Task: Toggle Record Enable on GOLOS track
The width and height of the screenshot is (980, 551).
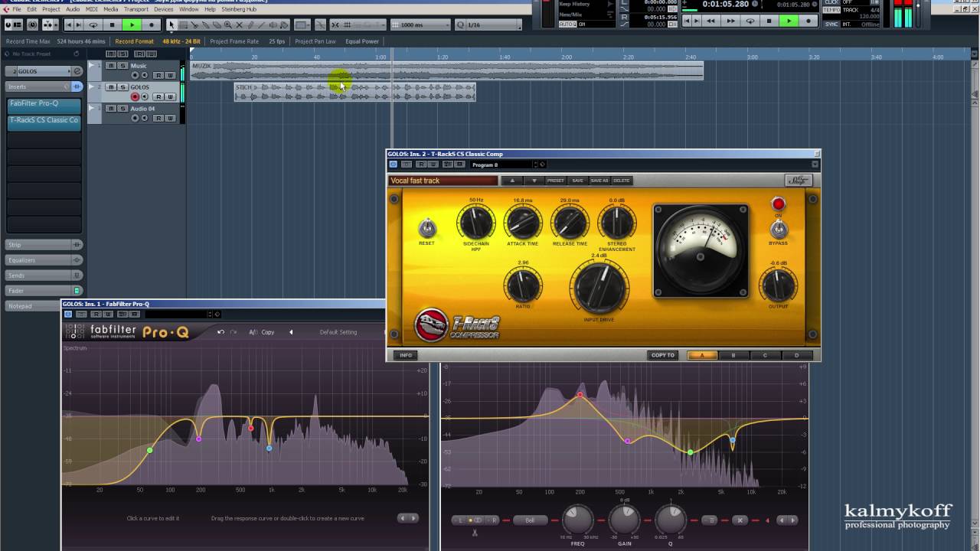Action: pos(135,96)
